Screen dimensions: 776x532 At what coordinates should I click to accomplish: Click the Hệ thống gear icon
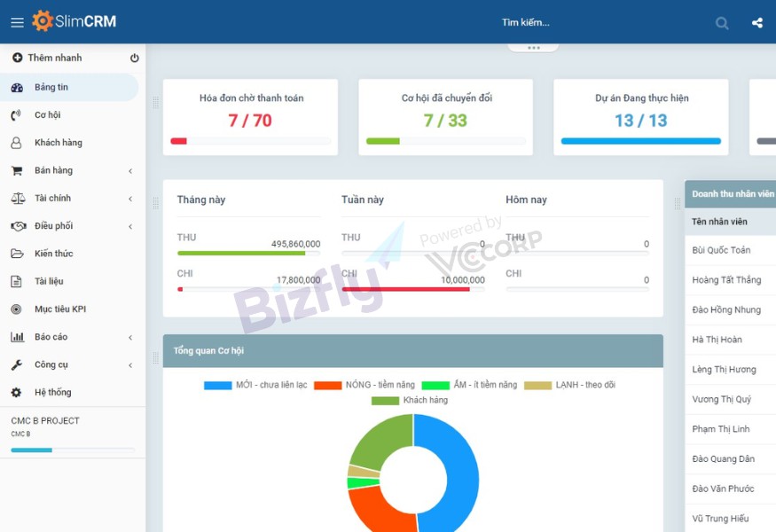pyautogui.click(x=16, y=393)
